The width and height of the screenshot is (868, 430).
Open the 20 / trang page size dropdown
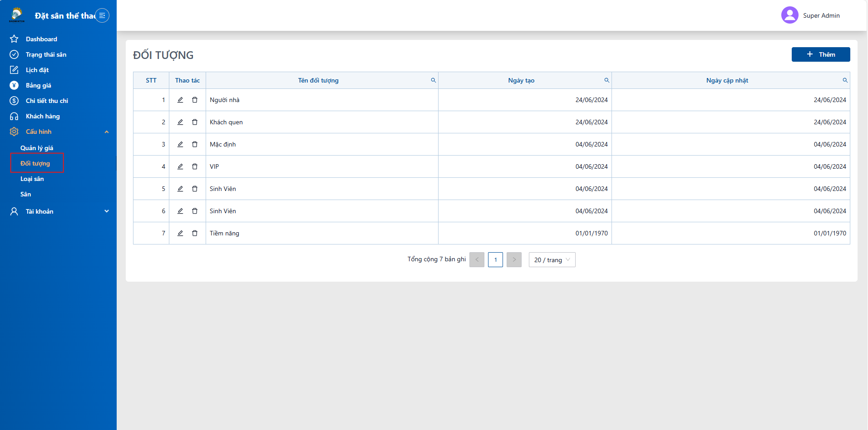[552, 260]
